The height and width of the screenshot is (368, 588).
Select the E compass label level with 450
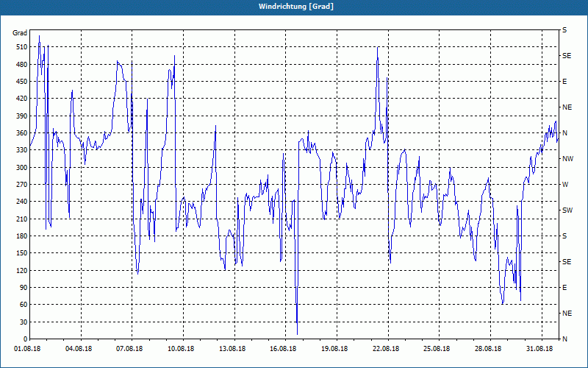point(564,82)
